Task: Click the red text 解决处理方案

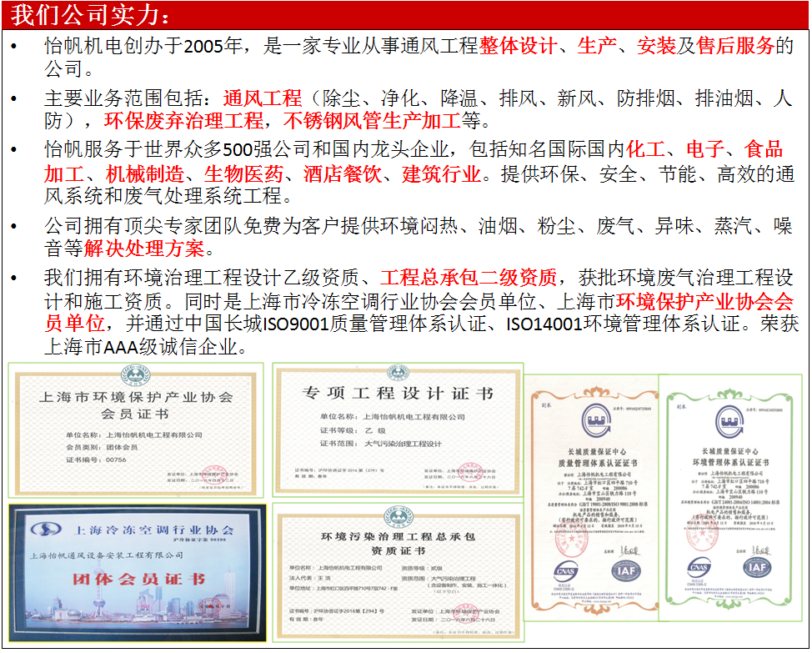Action: [144, 249]
